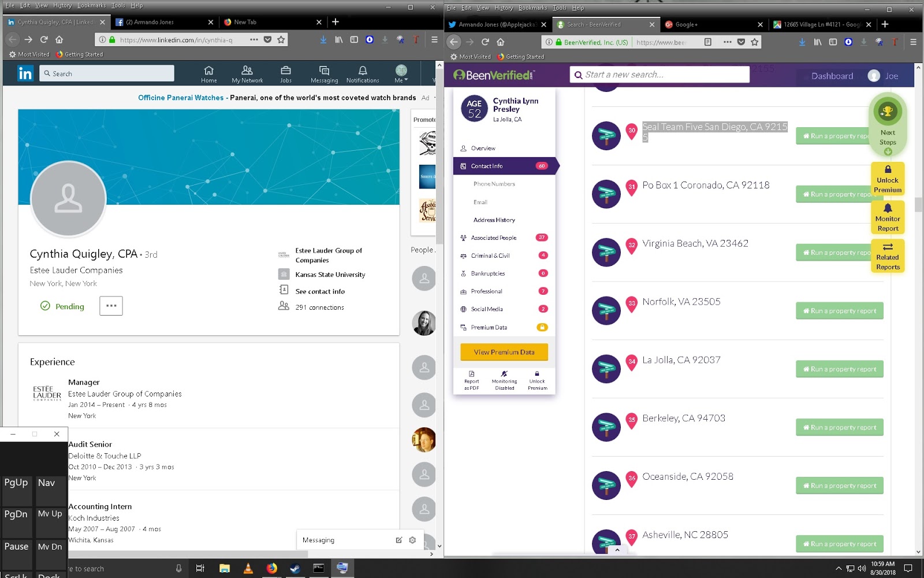Click scroll-up chevron at page bottom
The width and height of the screenshot is (924, 578).
tap(617, 550)
